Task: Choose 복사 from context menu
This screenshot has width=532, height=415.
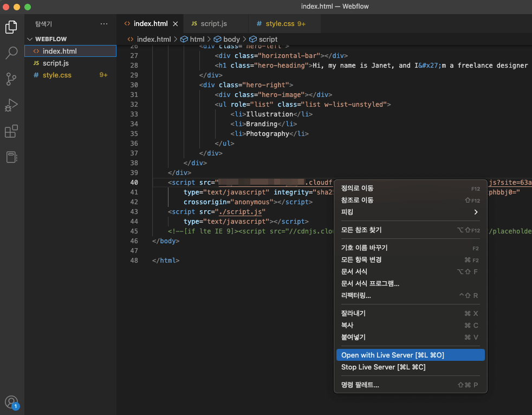Action: pos(411,326)
